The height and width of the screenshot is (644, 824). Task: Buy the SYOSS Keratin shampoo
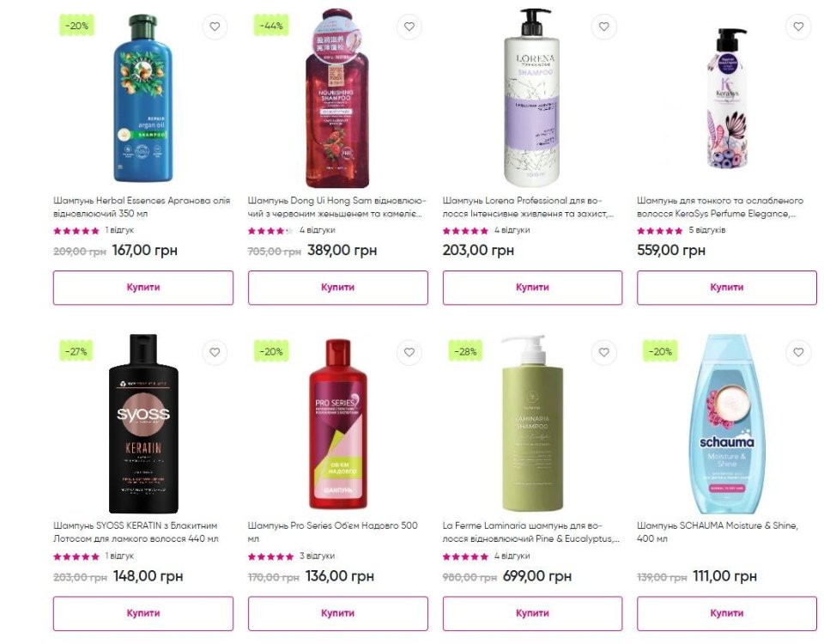(143, 613)
